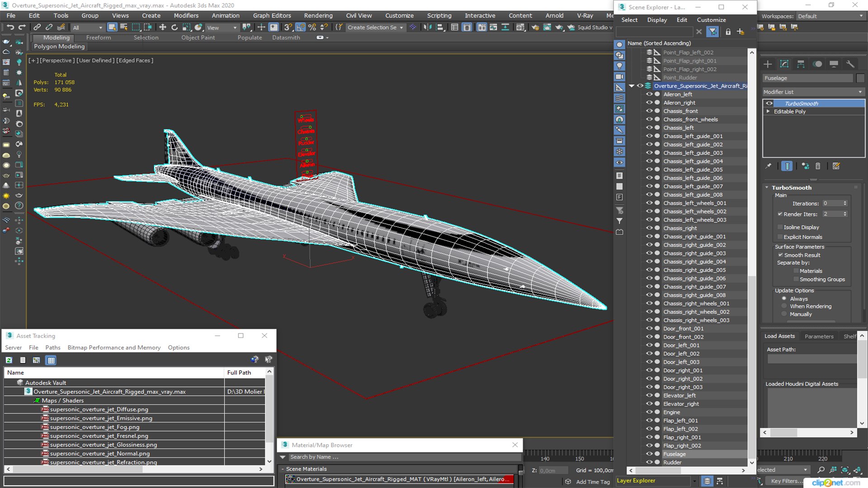
Task: Increase the Iterations spinner value
Action: (x=845, y=202)
